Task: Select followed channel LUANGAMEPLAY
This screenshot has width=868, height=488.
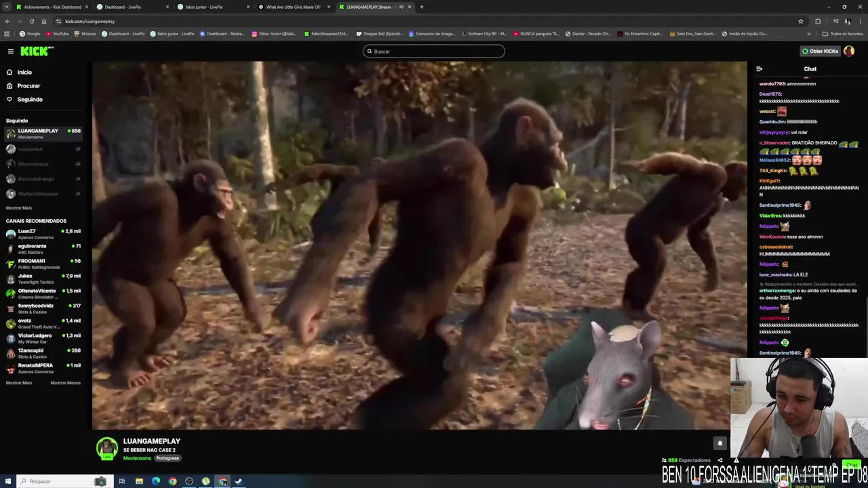Action: coord(43,133)
